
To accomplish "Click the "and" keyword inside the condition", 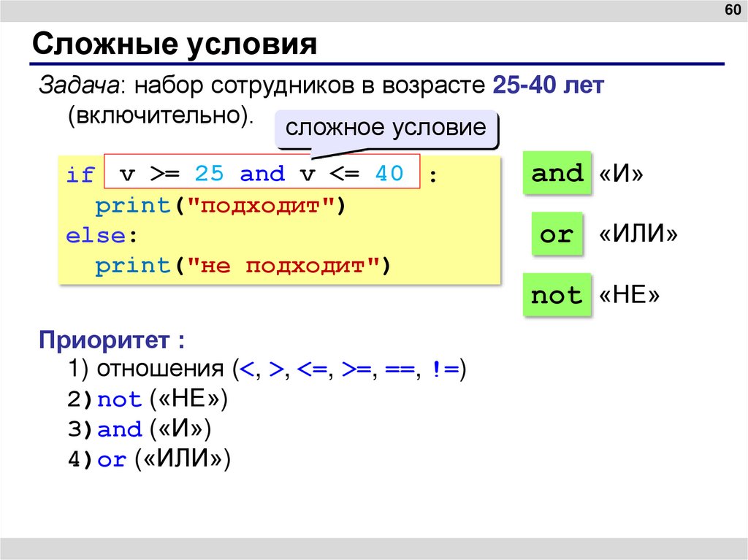I will click(262, 173).
